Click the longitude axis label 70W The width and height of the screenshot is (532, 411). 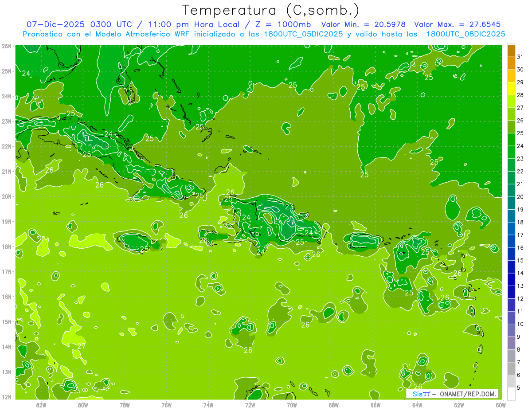(292, 405)
